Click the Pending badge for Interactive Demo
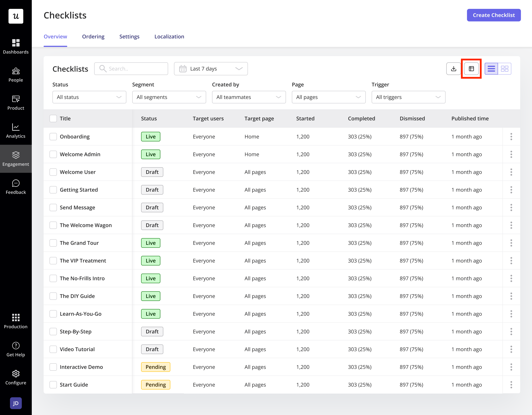The image size is (532, 415). [156, 367]
